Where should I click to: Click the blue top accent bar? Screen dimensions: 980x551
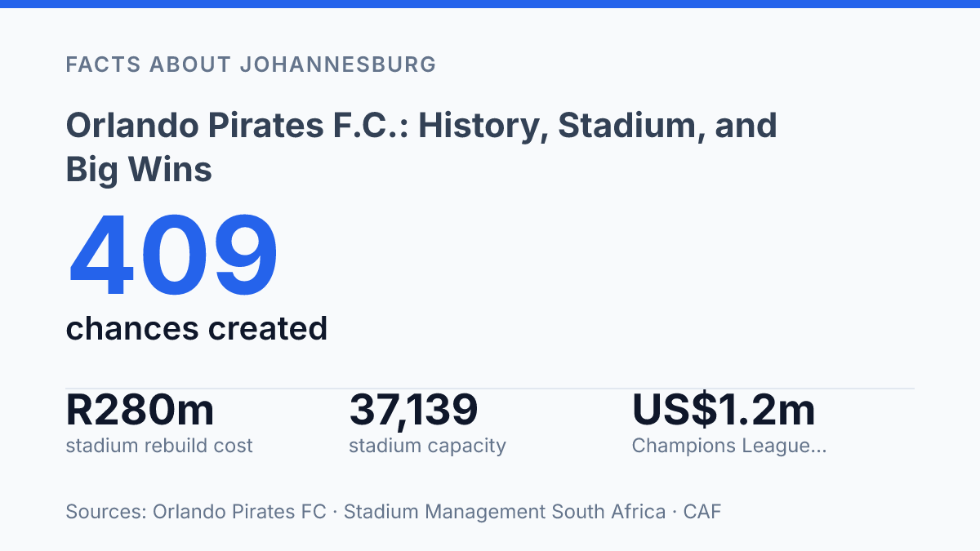490,4
